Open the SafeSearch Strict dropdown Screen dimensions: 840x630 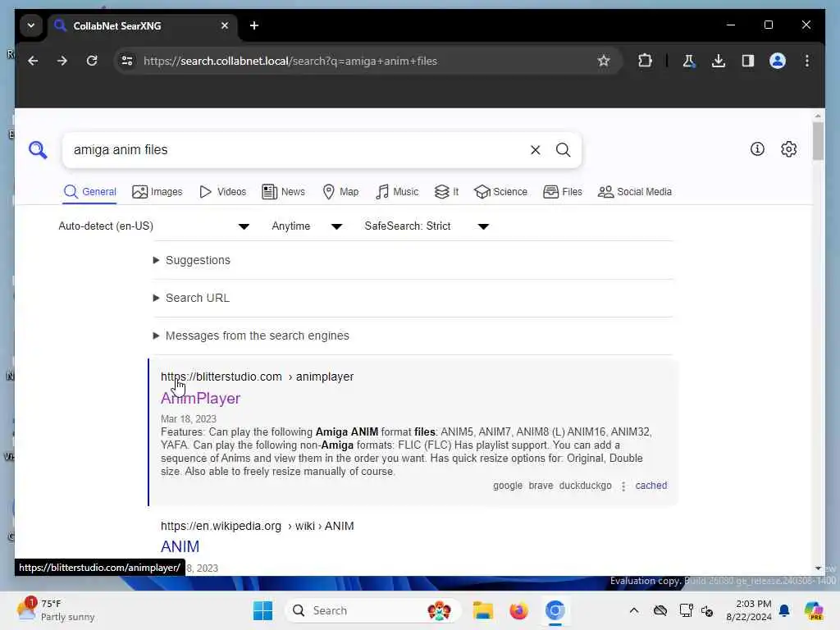pyautogui.click(x=427, y=226)
